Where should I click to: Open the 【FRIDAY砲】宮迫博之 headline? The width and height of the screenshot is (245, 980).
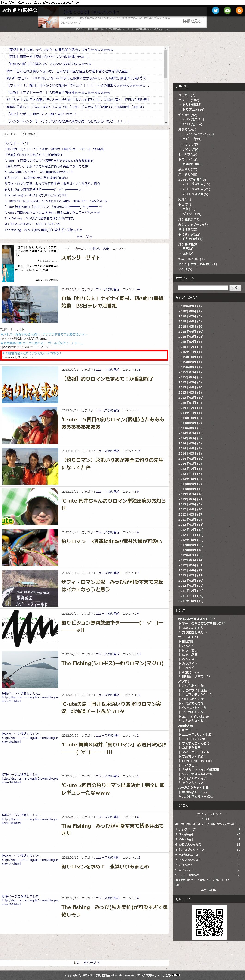[x=49, y=64]
